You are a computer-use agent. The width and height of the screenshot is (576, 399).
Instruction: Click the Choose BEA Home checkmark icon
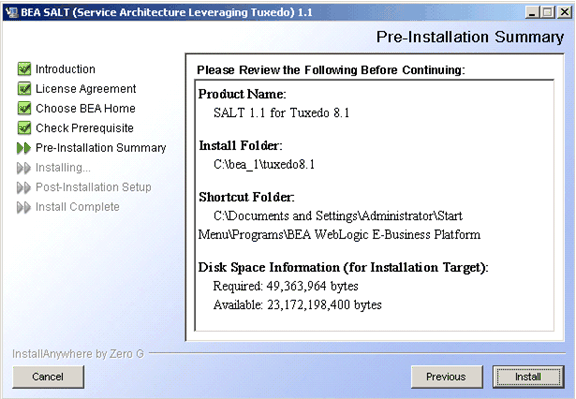point(24,108)
